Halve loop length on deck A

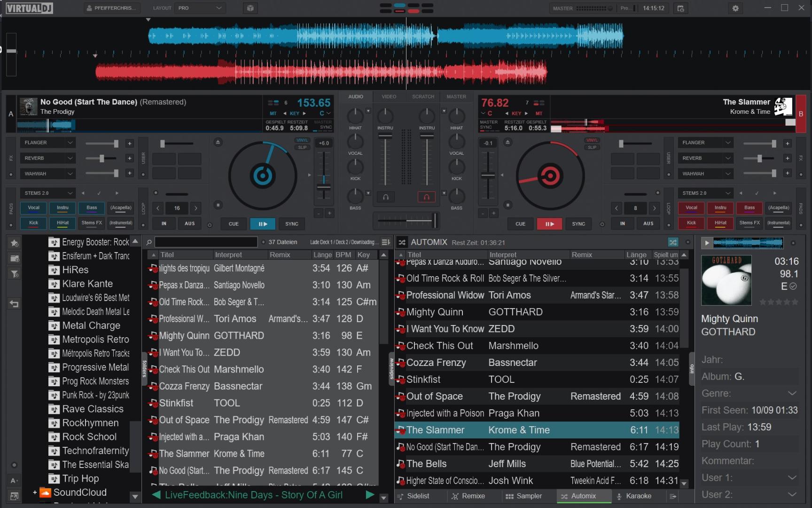tap(158, 208)
